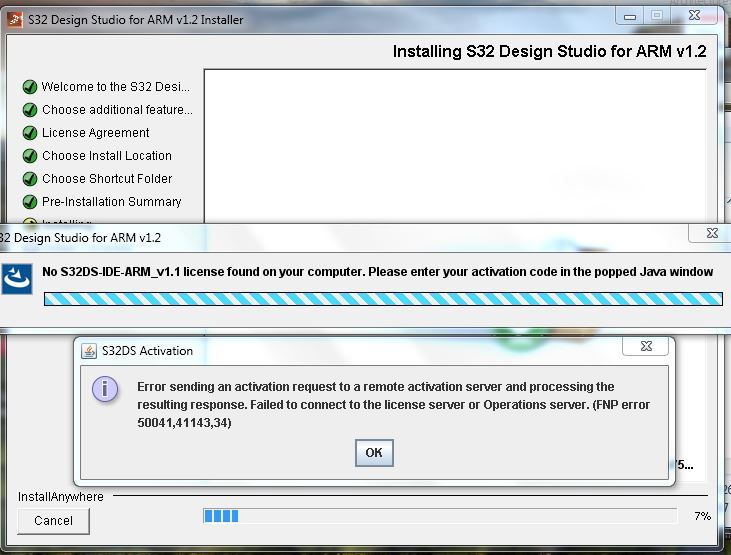Click the 'InstallAnywhere' label

coord(61,497)
